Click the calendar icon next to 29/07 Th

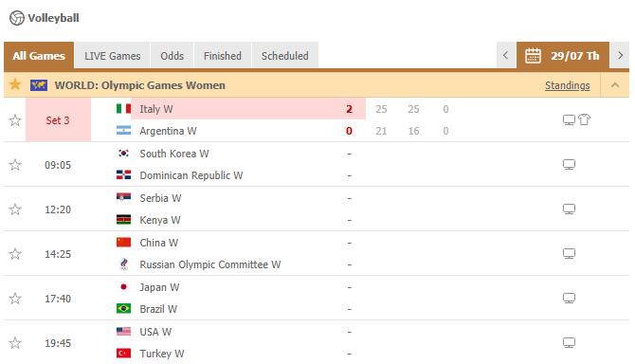coord(533,56)
